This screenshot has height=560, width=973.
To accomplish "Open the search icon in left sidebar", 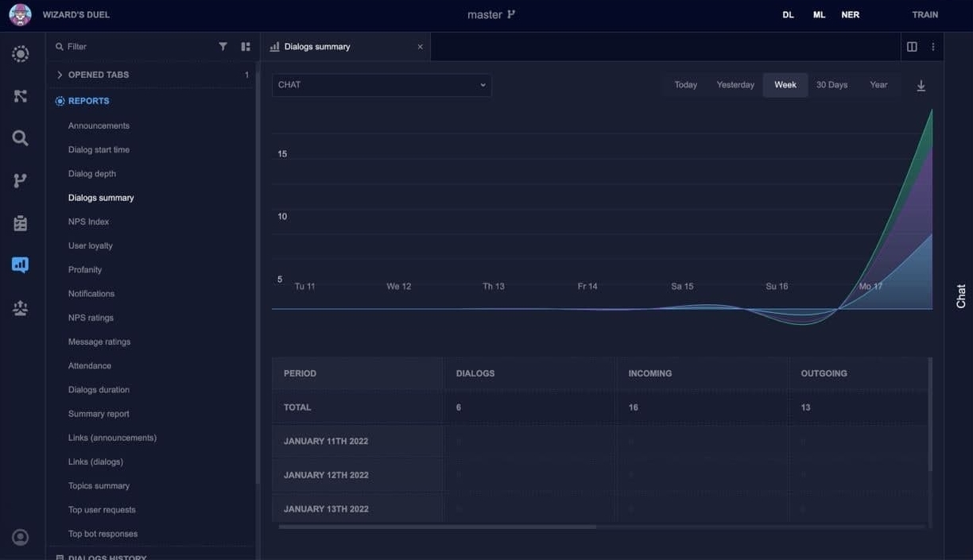I will 21,138.
